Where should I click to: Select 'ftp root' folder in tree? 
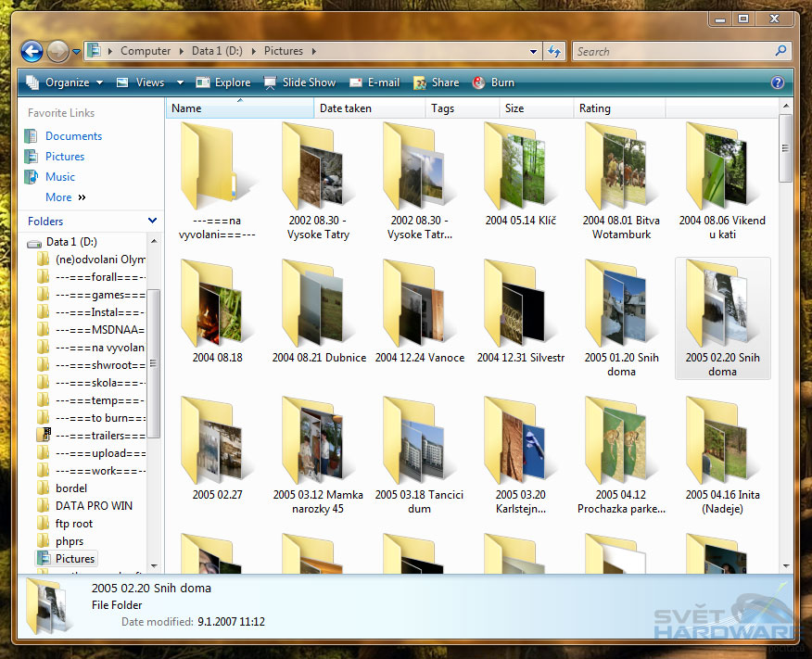tap(74, 524)
